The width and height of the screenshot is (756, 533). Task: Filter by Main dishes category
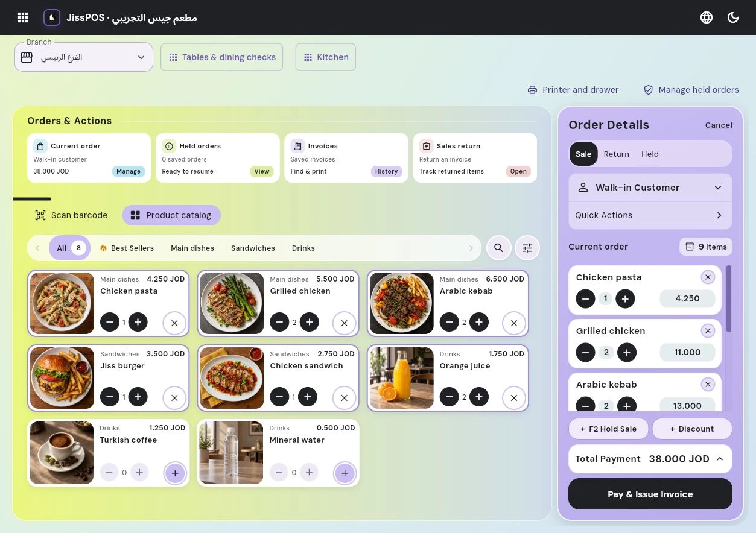coord(192,248)
